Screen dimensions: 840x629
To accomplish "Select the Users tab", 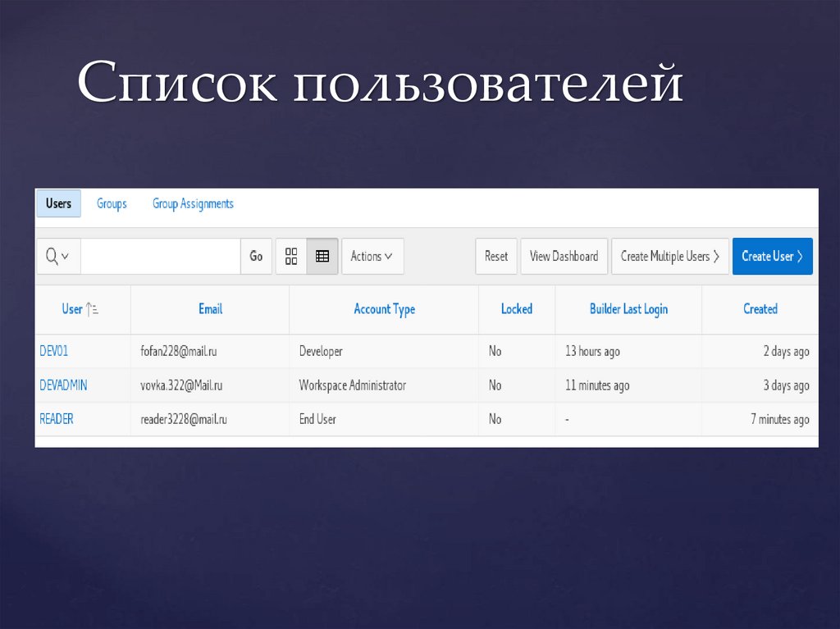I will (x=58, y=203).
